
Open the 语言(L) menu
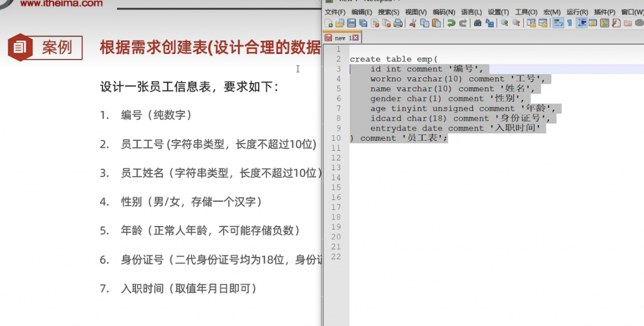pyautogui.click(x=471, y=12)
